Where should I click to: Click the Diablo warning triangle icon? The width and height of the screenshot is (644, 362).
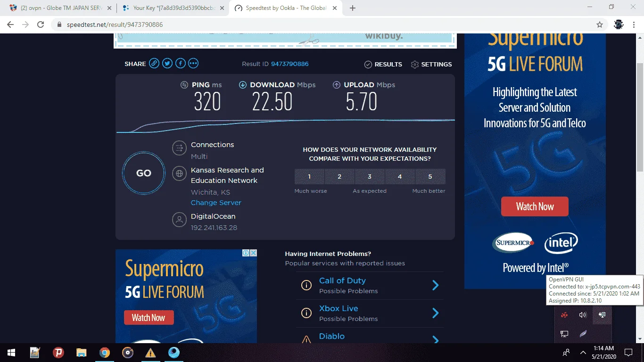point(306,339)
